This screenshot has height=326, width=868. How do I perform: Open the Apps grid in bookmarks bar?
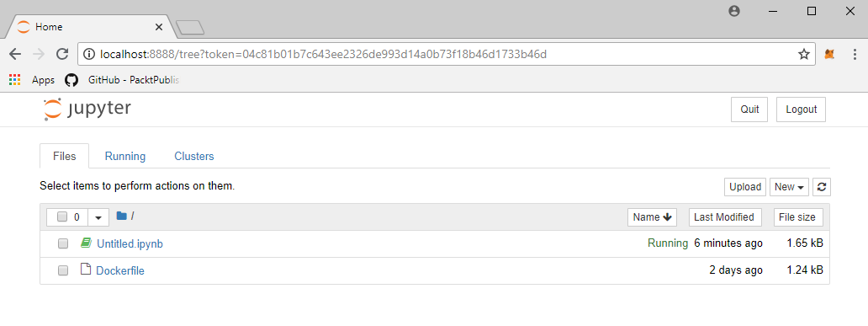coord(15,80)
